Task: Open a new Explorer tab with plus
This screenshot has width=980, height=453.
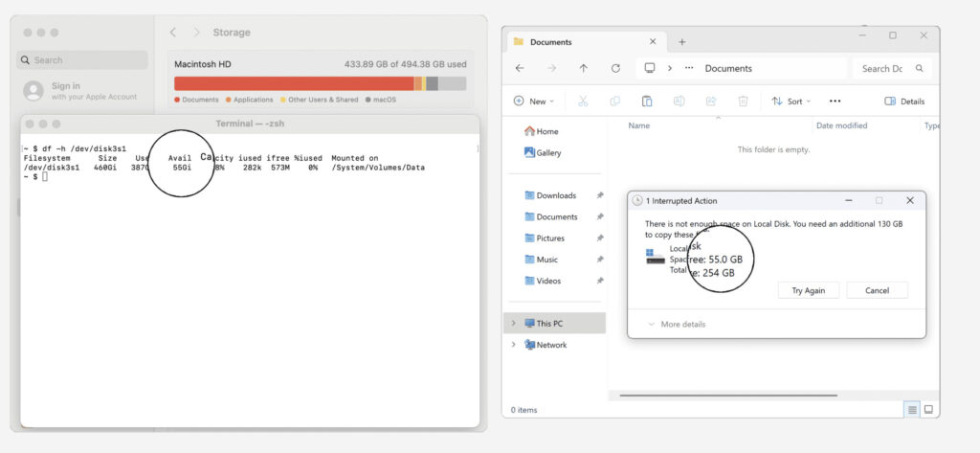Action: pos(681,42)
